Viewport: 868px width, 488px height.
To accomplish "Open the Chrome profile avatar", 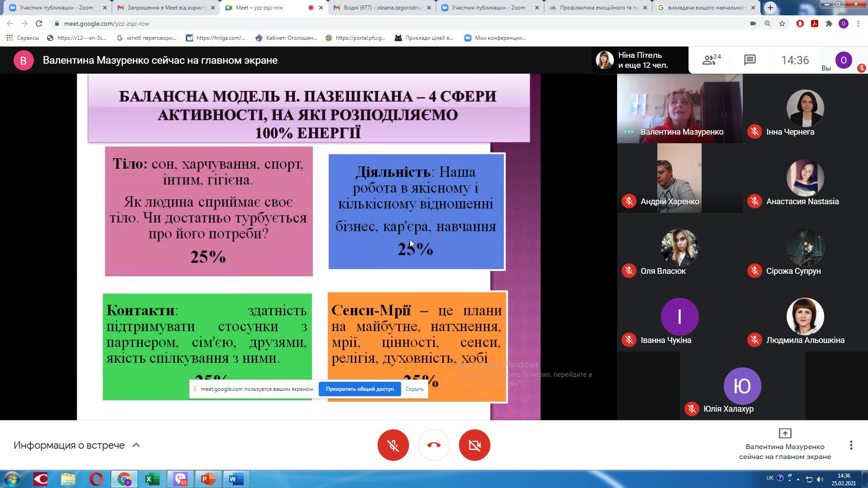I will [844, 23].
